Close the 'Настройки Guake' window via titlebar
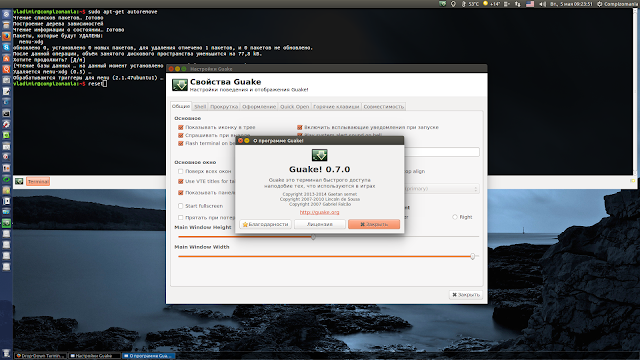Viewport: 640px width, 360px height. coord(171,69)
